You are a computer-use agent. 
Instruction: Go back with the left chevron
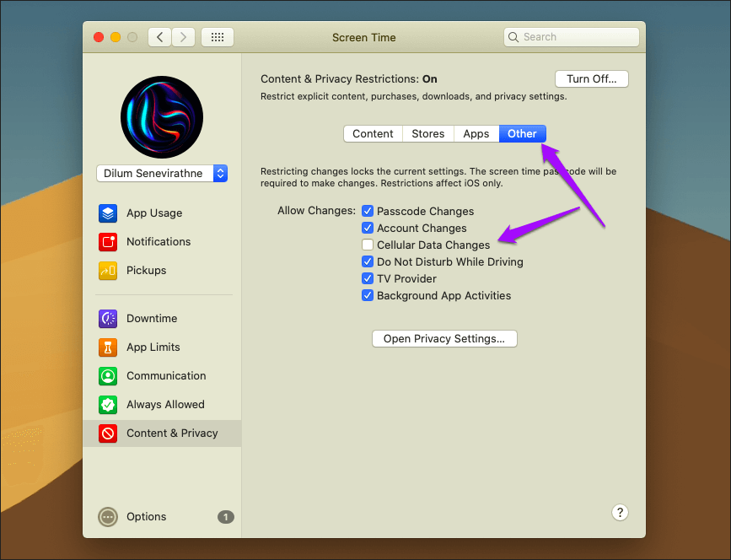[x=160, y=37]
